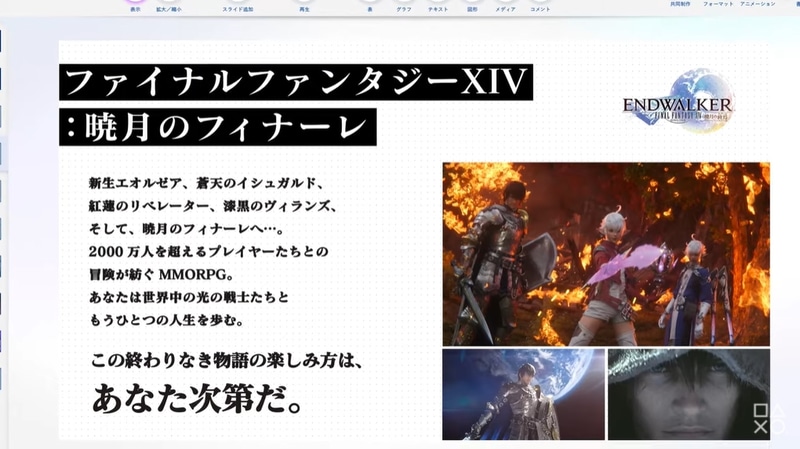Click スライド追加 to add a slide
800x449 pixels.
point(238,7)
